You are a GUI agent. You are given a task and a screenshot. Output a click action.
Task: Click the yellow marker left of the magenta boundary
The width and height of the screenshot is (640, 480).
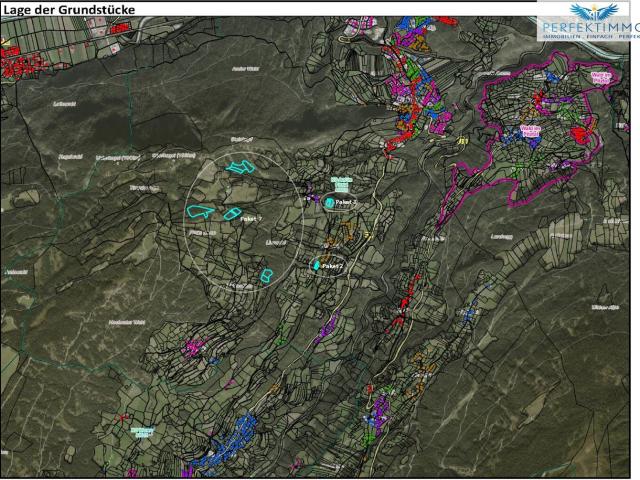click(x=462, y=142)
